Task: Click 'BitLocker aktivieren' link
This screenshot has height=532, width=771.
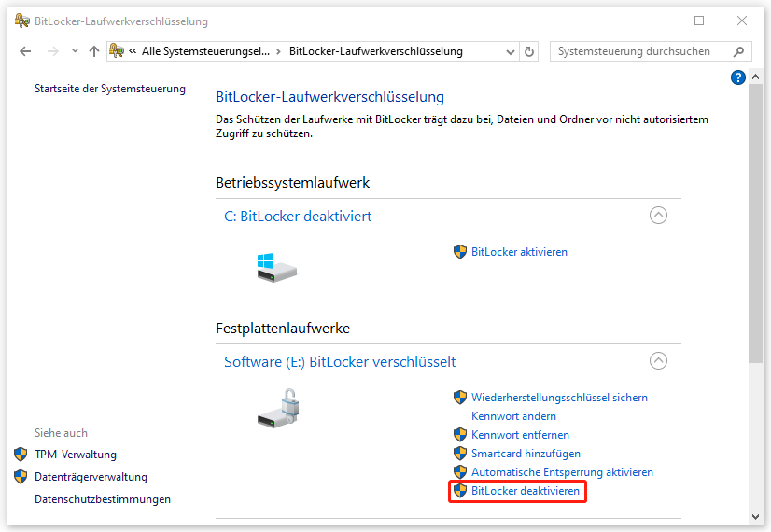Action: click(x=519, y=252)
